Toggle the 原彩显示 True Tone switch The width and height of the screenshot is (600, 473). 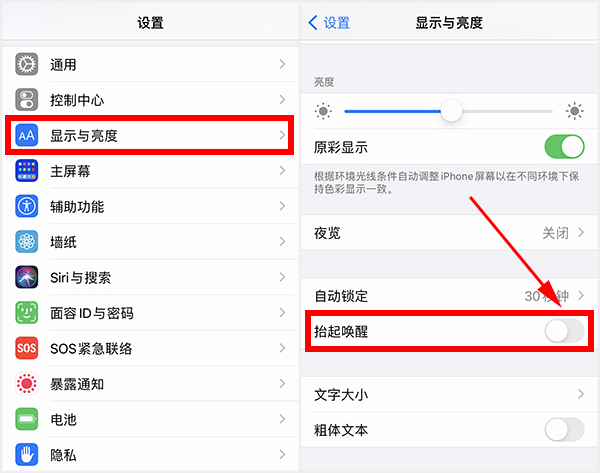pyautogui.click(x=564, y=148)
